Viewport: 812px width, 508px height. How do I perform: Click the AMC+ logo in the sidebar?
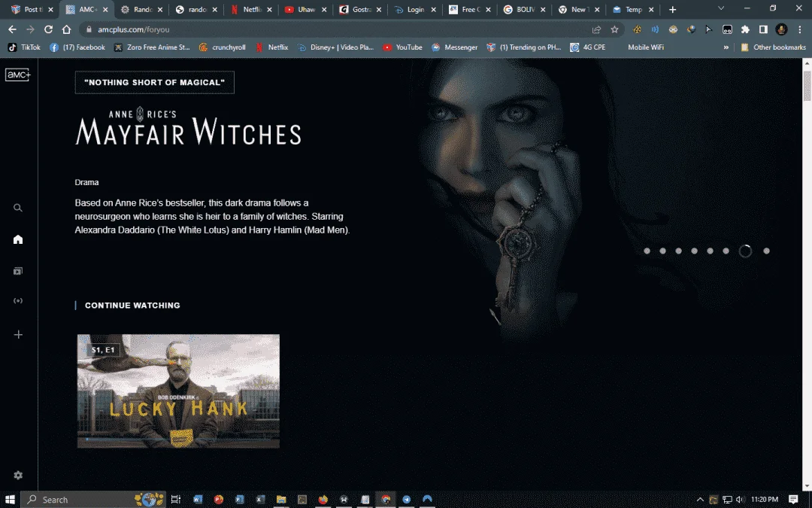18,75
